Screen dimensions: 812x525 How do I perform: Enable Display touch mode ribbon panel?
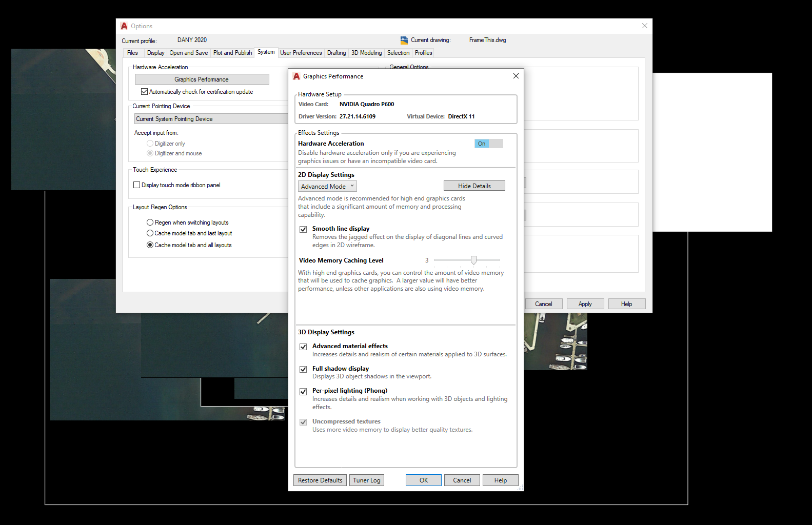pos(136,185)
